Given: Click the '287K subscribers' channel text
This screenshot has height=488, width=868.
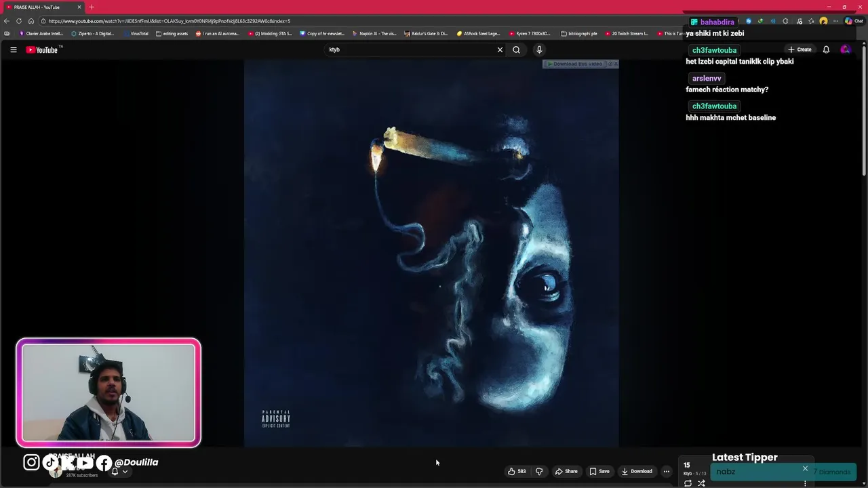Looking at the screenshot, I should coord(82,476).
